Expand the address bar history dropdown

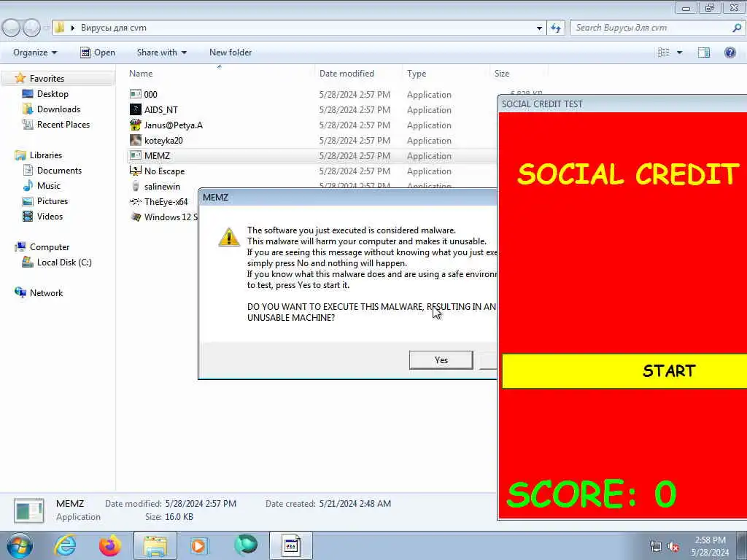[x=539, y=28]
